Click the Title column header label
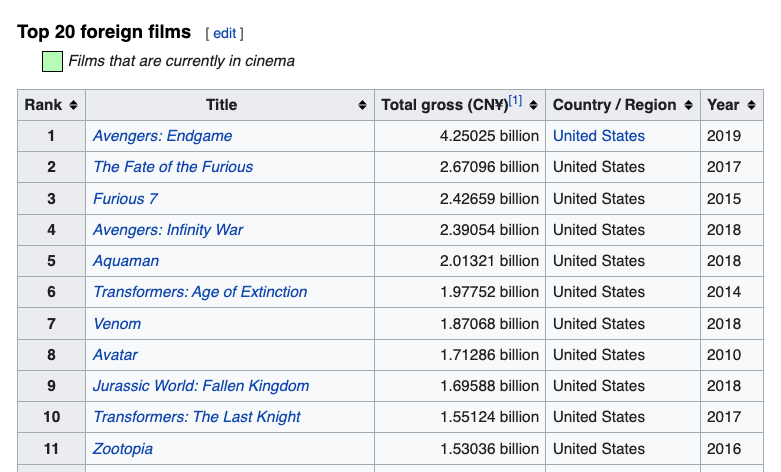 222,105
